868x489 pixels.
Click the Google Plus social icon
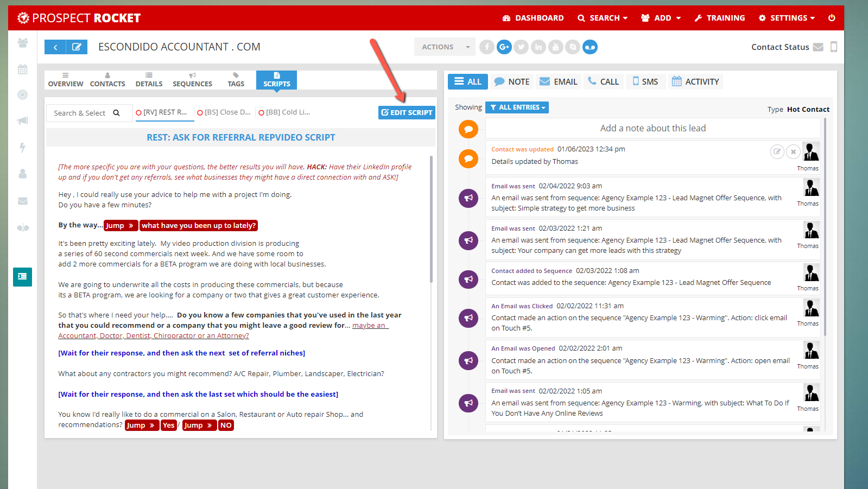(x=504, y=47)
